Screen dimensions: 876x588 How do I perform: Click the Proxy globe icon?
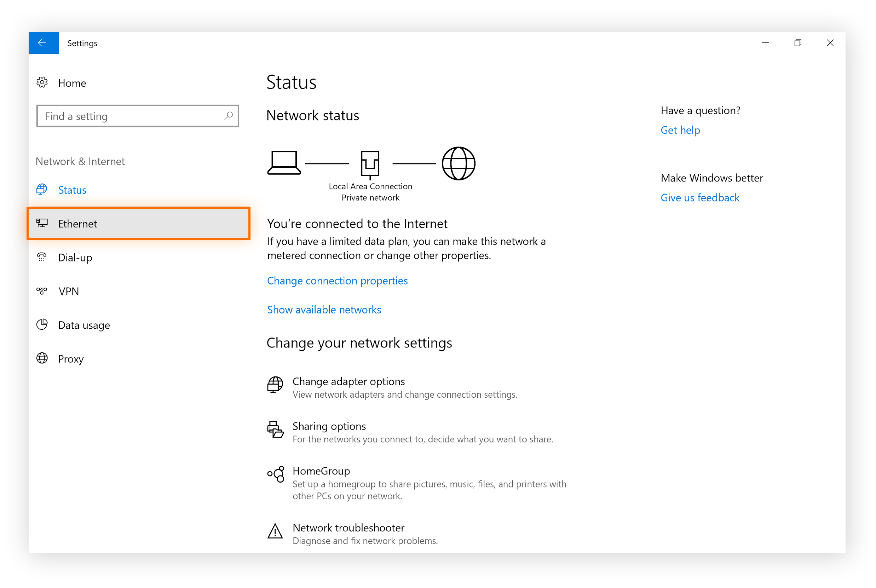(x=41, y=358)
